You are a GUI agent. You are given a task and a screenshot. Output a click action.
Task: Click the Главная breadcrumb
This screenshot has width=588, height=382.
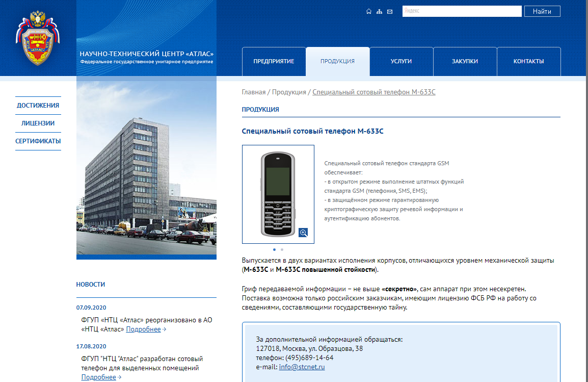point(254,92)
